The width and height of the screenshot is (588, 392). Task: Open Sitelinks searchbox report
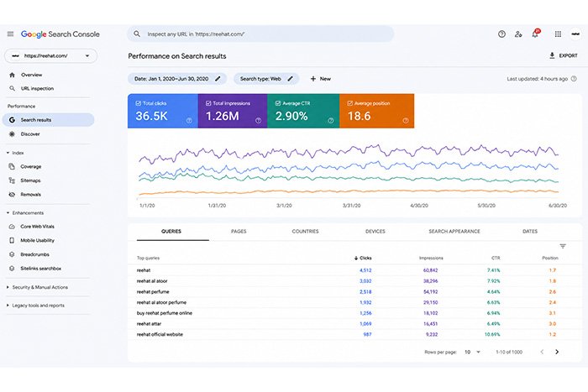pyautogui.click(x=40, y=269)
